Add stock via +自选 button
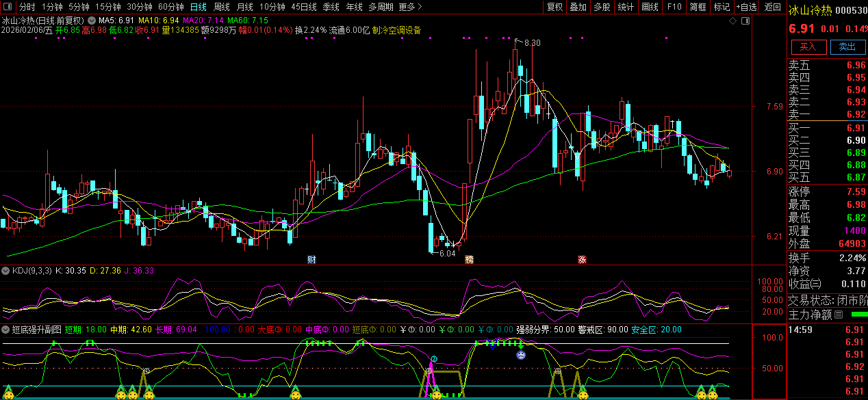 coord(746,8)
